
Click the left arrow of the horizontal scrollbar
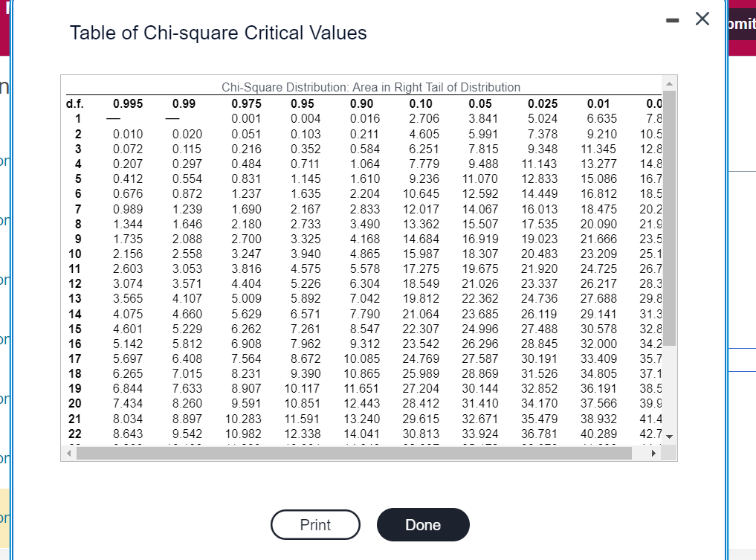click(67, 453)
